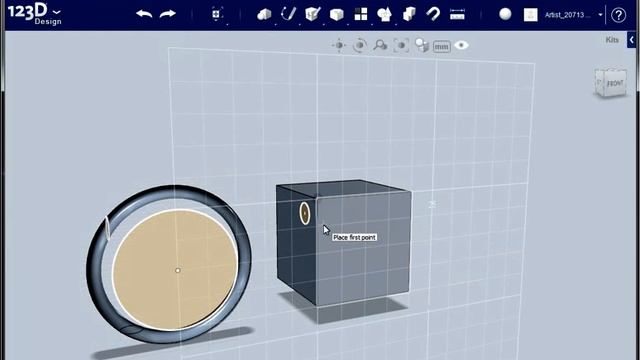Open the Grouping tools menu
This screenshot has width=640, height=360.
384,15
